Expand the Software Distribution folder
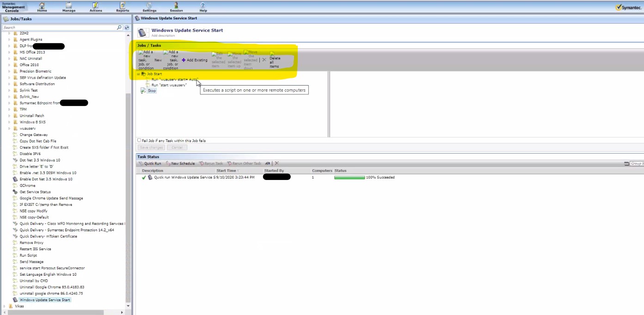Screen dimensions: 644x315 (x=9, y=84)
